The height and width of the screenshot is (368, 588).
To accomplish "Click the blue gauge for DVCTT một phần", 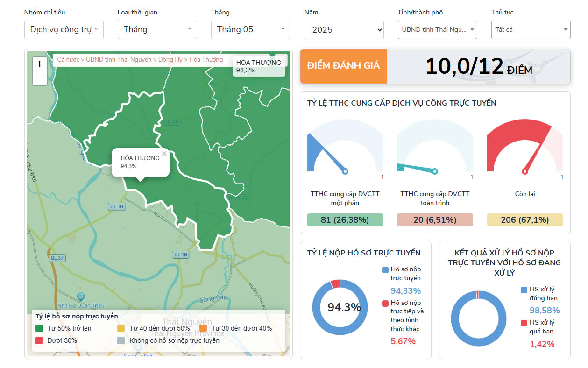I will tap(345, 146).
